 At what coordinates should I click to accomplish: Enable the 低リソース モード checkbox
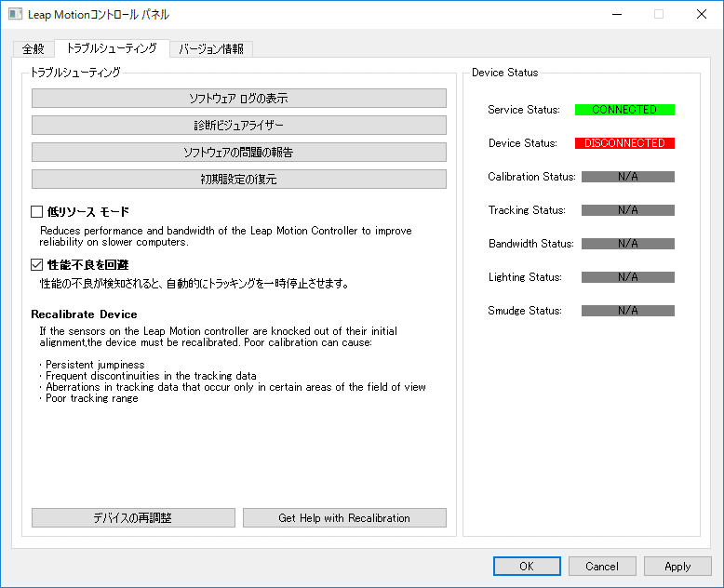coord(37,212)
